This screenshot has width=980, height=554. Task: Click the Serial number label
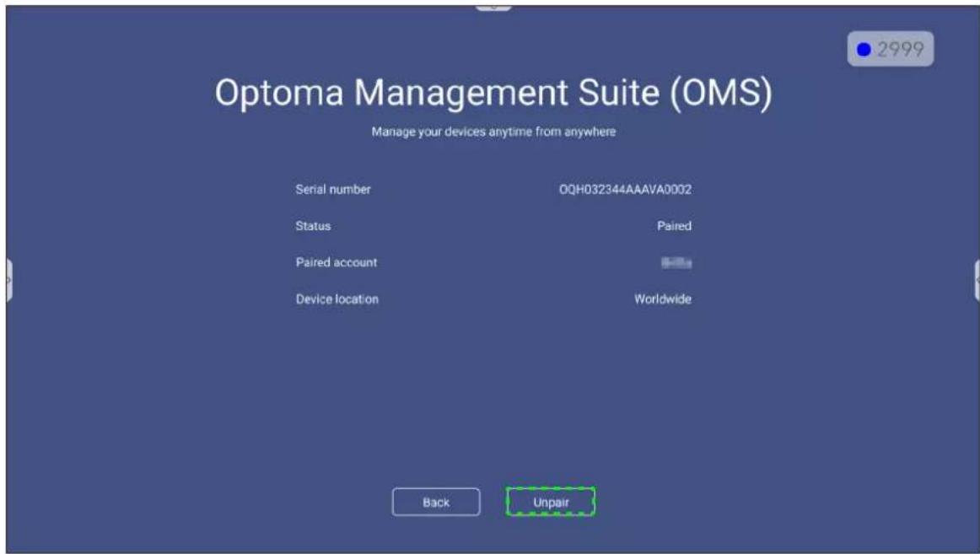(x=333, y=189)
